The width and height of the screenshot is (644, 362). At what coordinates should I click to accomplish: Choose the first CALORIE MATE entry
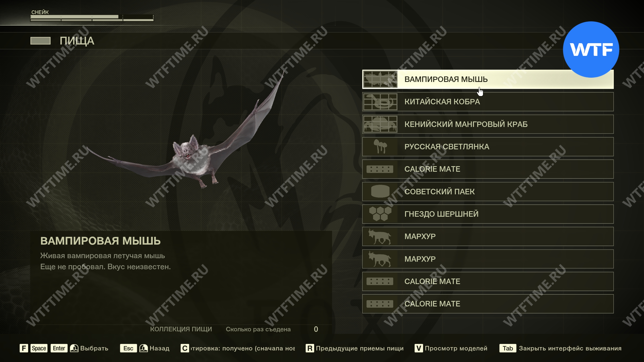click(x=488, y=169)
